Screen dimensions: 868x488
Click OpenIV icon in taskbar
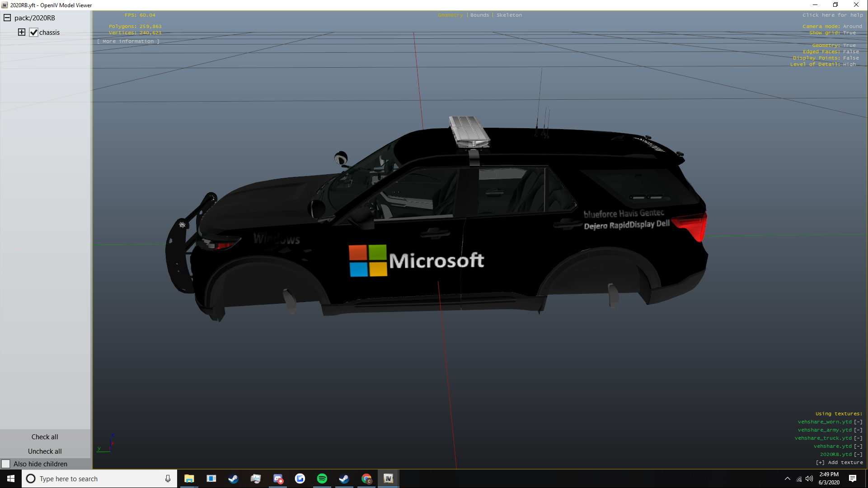(x=388, y=479)
